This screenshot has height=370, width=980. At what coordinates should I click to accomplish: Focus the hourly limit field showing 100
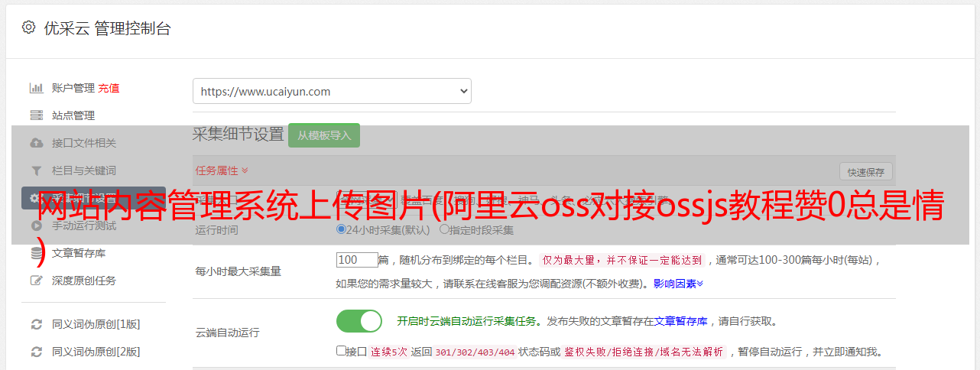click(x=357, y=260)
